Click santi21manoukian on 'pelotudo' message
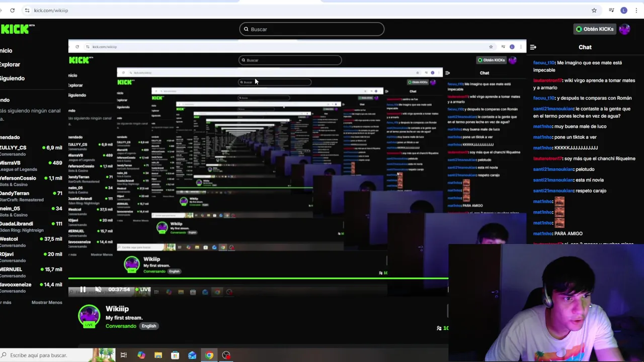The image size is (644, 362). [553, 169]
